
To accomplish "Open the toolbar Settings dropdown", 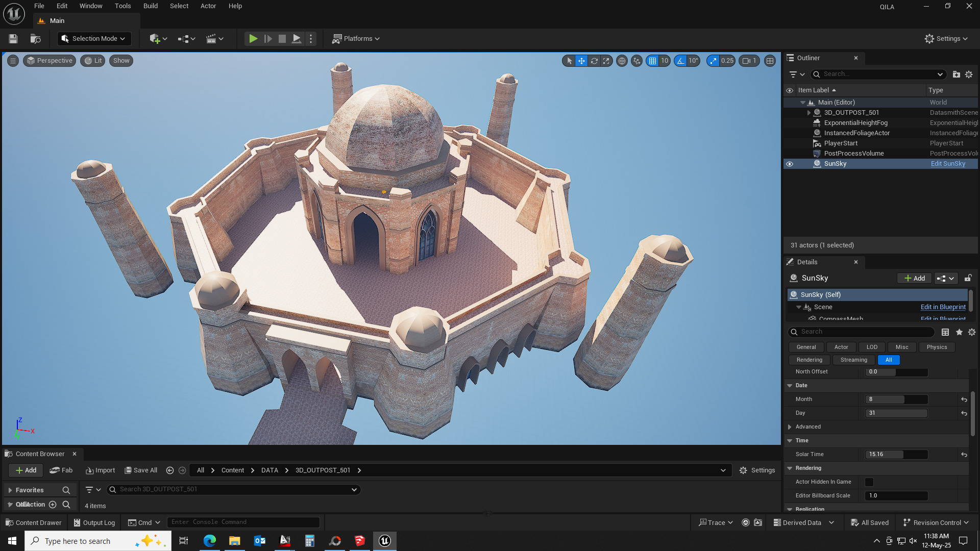I will [x=946, y=39].
